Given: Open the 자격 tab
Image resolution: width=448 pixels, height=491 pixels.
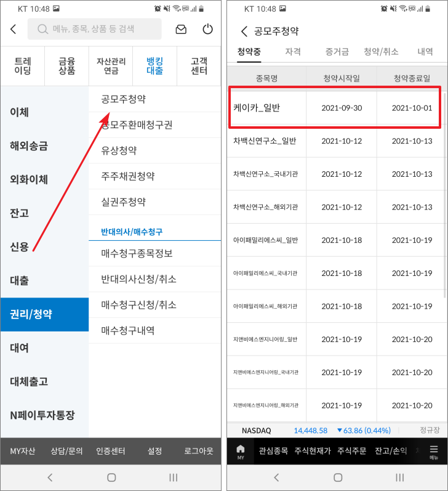Looking at the screenshot, I should tap(293, 52).
